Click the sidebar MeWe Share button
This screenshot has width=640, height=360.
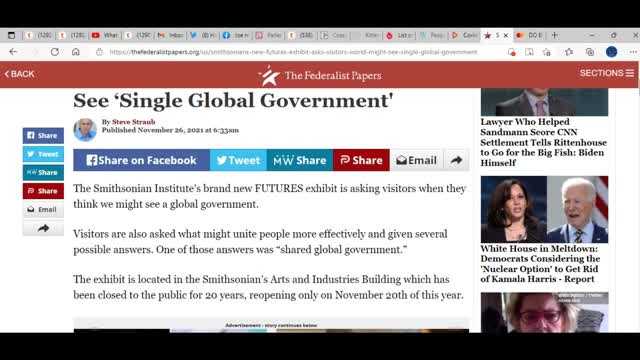[x=43, y=172]
